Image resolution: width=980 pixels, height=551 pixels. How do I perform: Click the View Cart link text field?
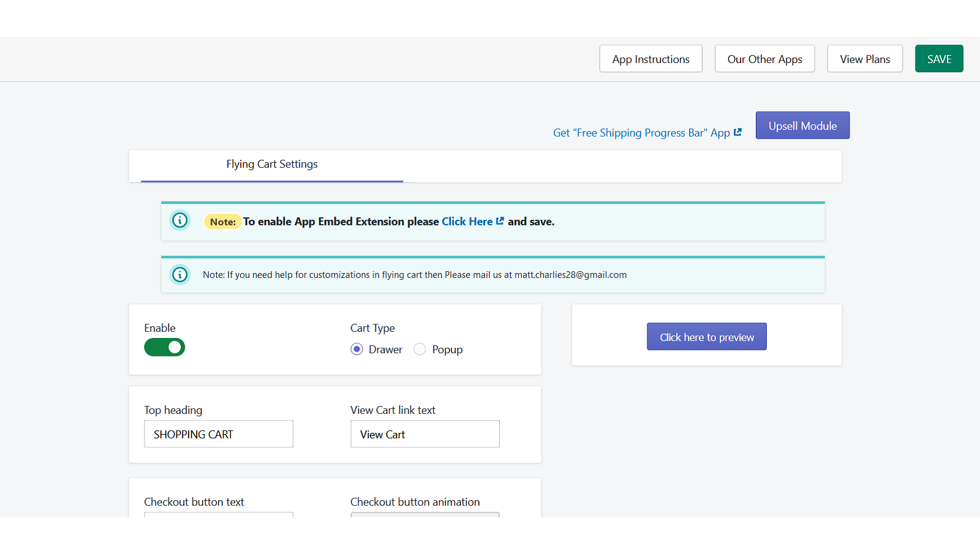(x=425, y=434)
